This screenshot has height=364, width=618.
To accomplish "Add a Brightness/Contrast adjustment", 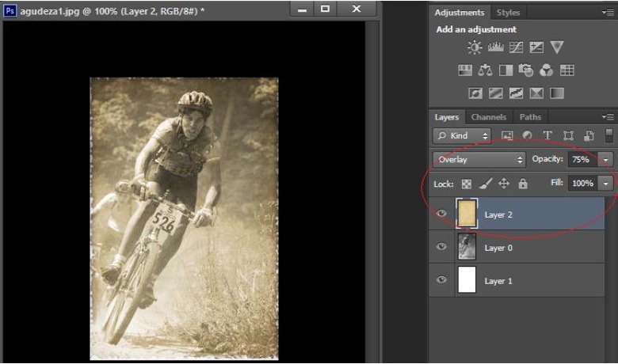I will point(475,47).
